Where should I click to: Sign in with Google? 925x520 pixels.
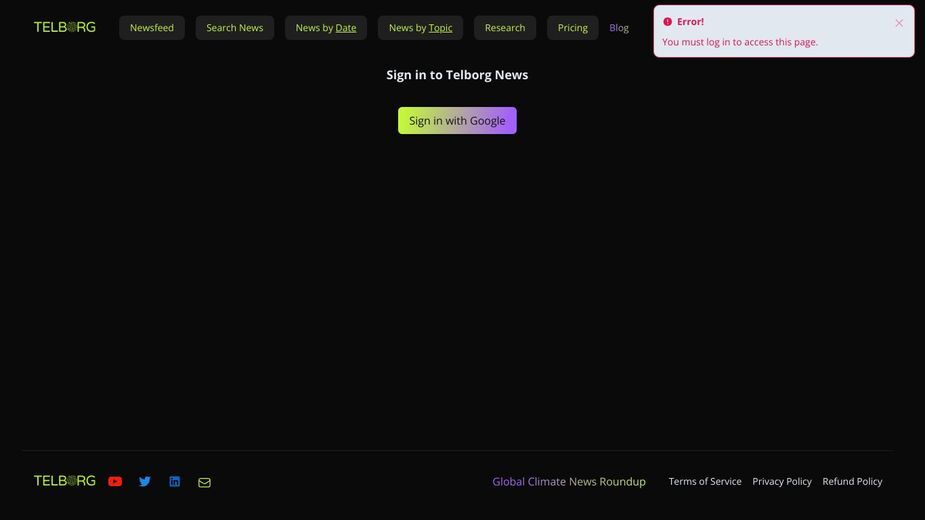(457, 120)
